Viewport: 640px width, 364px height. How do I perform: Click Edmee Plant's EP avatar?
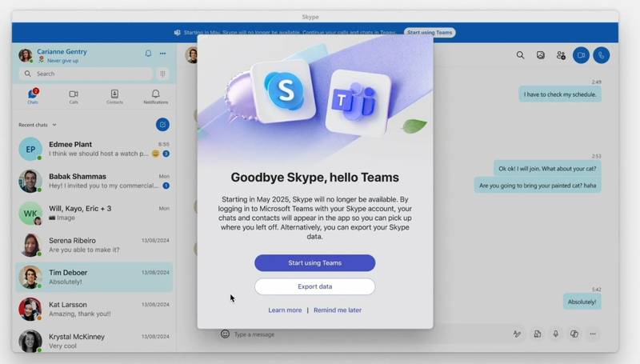click(30, 149)
